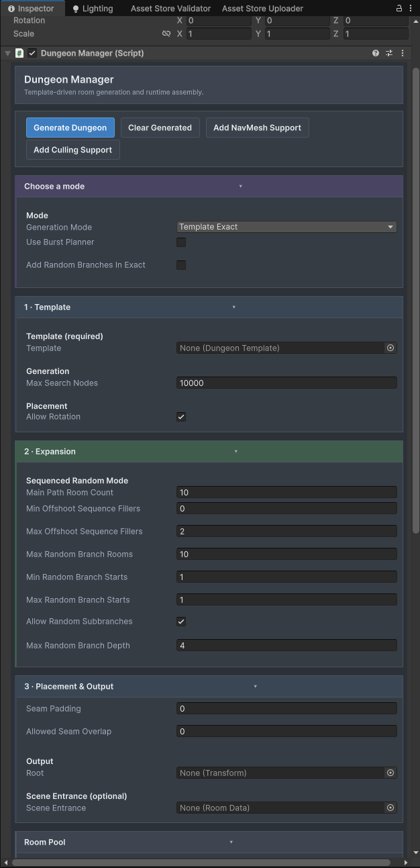Enable Use Burst Planner checkbox
The height and width of the screenshot is (868, 420).
[181, 242]
